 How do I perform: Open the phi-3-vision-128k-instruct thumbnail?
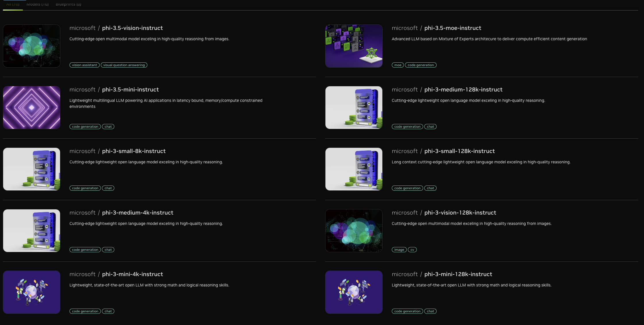(354, 231)
